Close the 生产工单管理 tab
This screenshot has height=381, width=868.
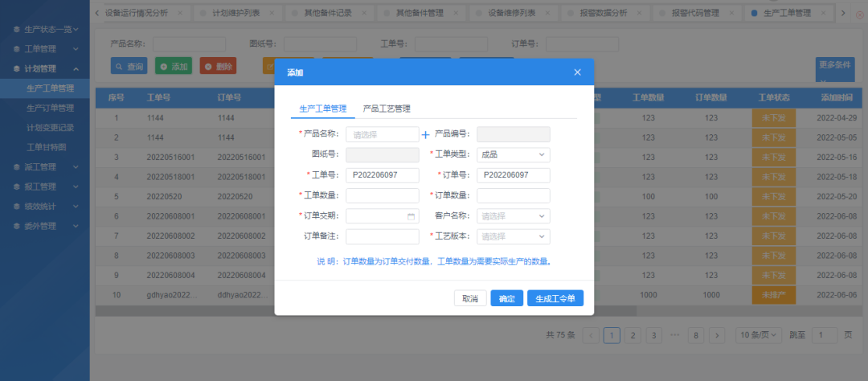(824, 13)
